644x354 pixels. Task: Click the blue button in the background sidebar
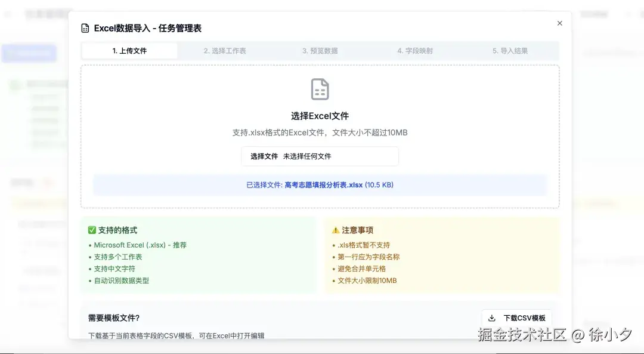point(29,53)
